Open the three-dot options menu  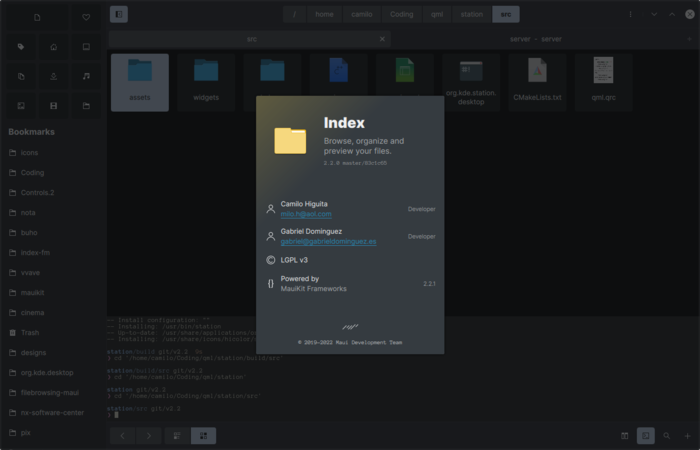pos(630,14)
